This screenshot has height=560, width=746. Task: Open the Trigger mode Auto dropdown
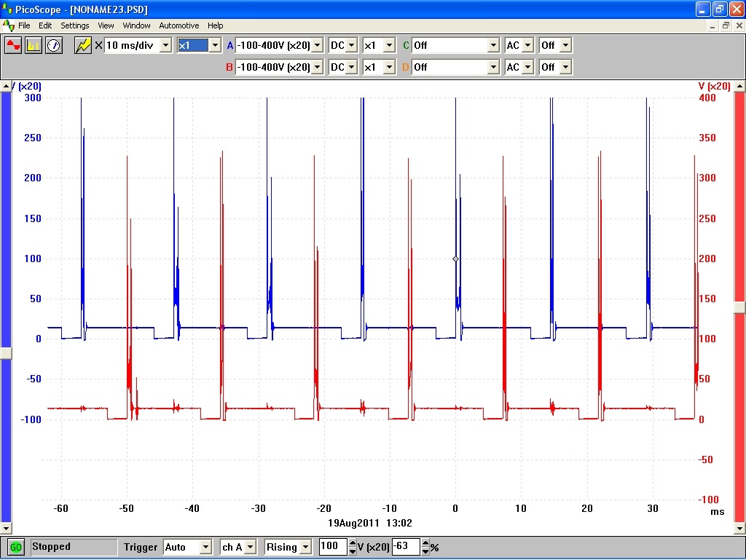point(206,547)
